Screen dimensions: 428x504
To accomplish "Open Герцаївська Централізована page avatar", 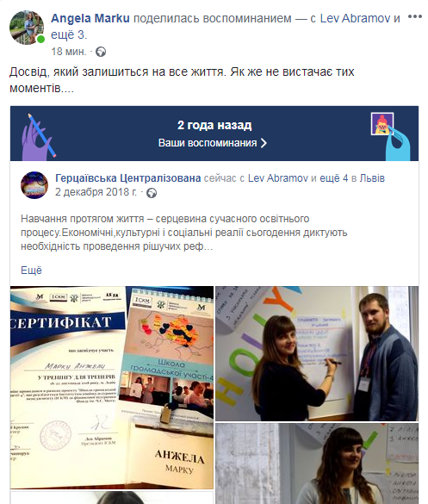I will [34, 185].
